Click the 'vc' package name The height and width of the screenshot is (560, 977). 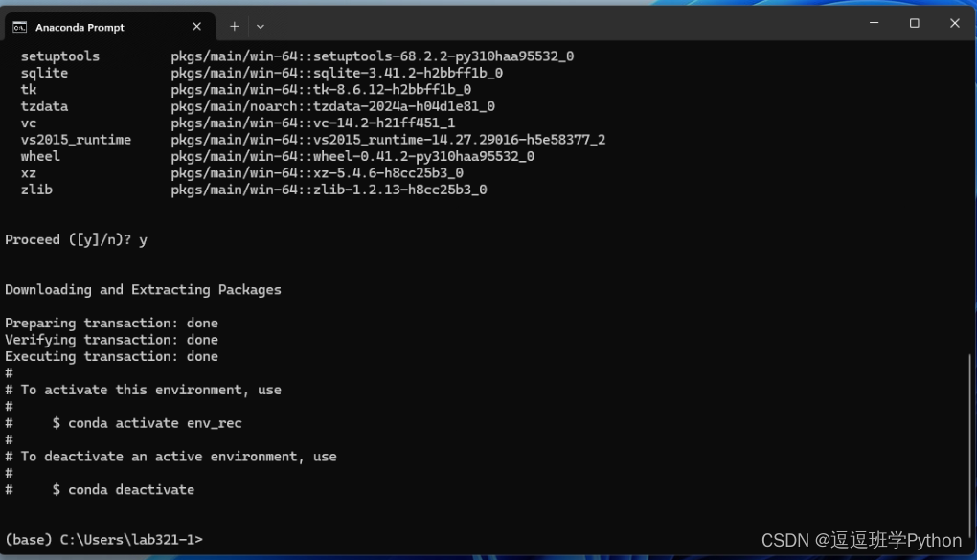29,123
